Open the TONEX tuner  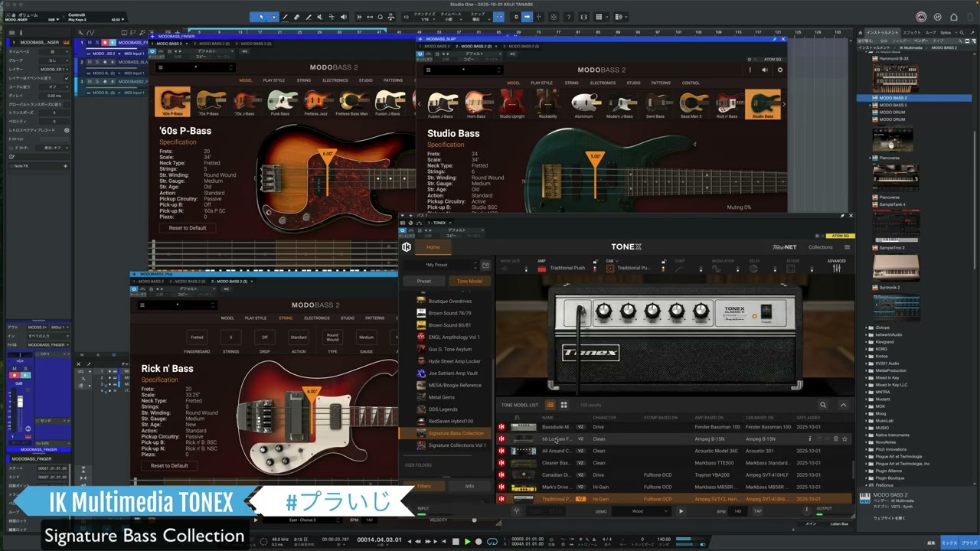coord(516,511)
